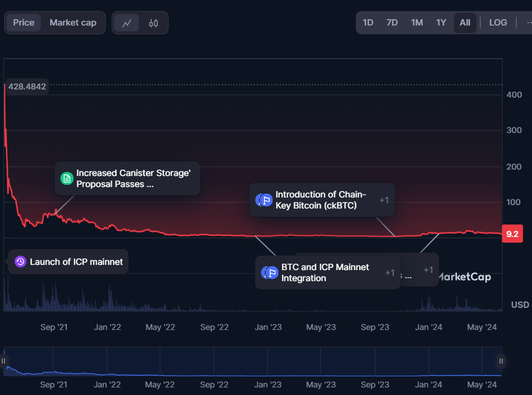Viewport: 532px width, 395px height.
Task: Click May '24 on main chart axis
Action: click(x=482, y=327)
